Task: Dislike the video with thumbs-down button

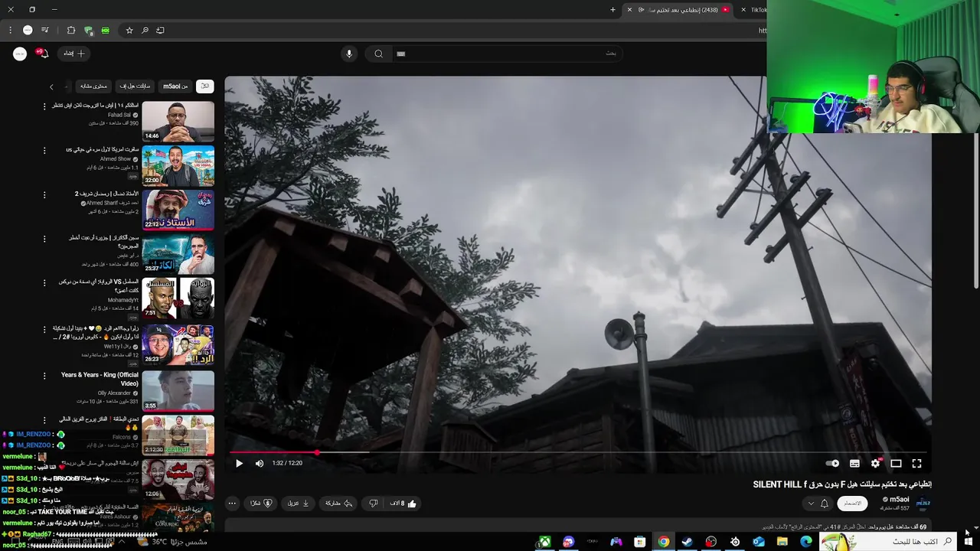Action: 374,504
